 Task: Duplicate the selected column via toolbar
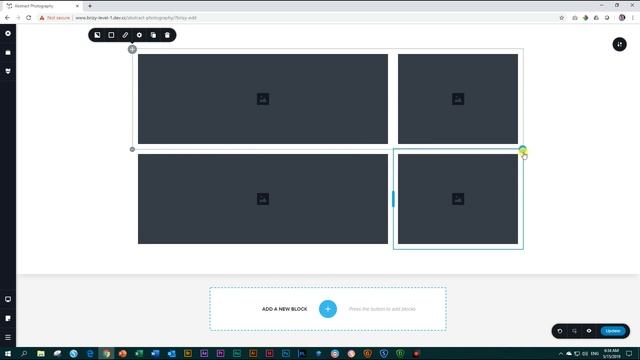click(153, 35)
